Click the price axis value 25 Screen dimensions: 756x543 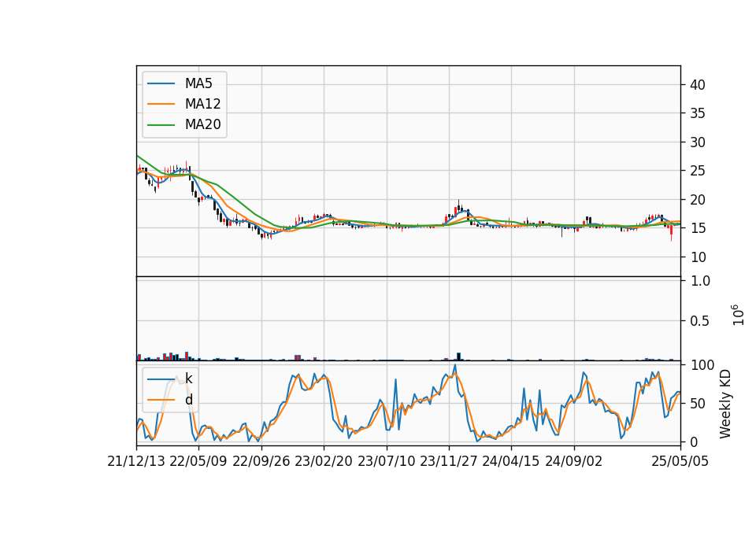(698, 171)
